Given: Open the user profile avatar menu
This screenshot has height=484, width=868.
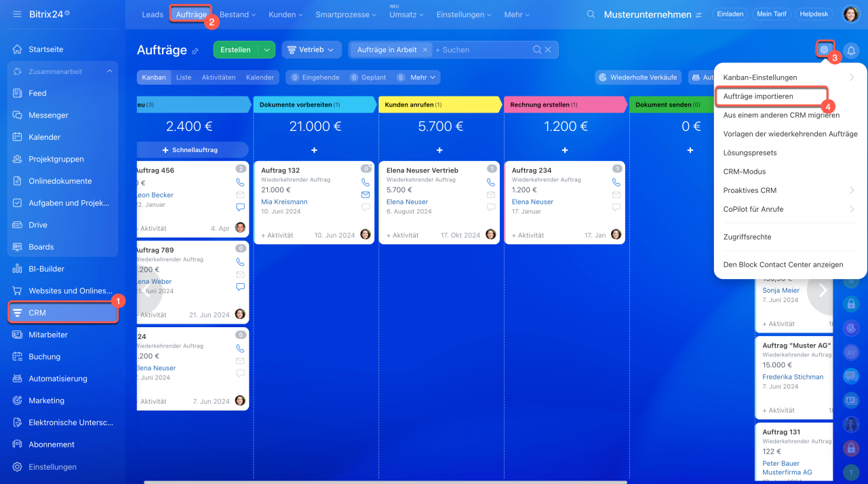Looking at the screenshot, I should click(x=850, y=14).
